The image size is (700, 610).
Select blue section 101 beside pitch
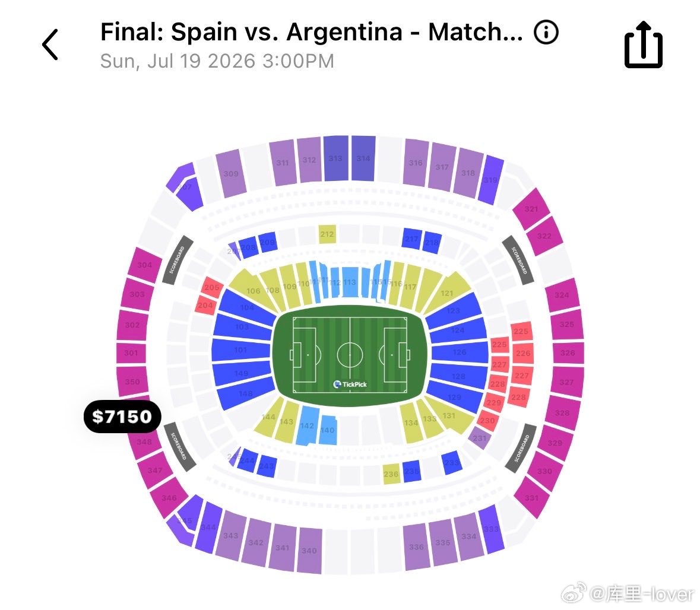coord(241,350)
